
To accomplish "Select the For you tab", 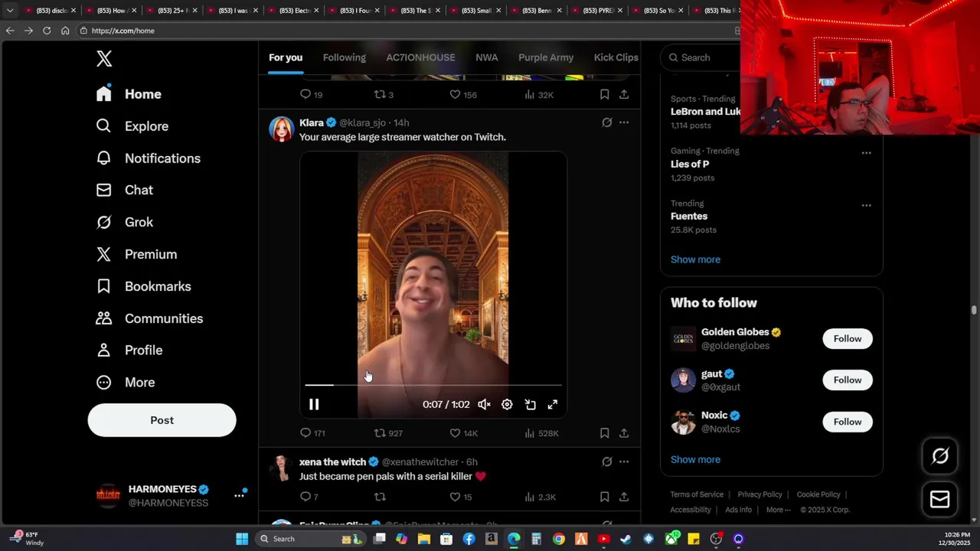I will (x=286, y=57).
